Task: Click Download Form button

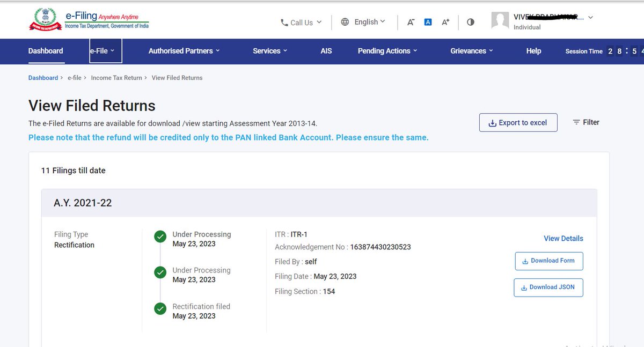Action: click(x=549, y=261)
